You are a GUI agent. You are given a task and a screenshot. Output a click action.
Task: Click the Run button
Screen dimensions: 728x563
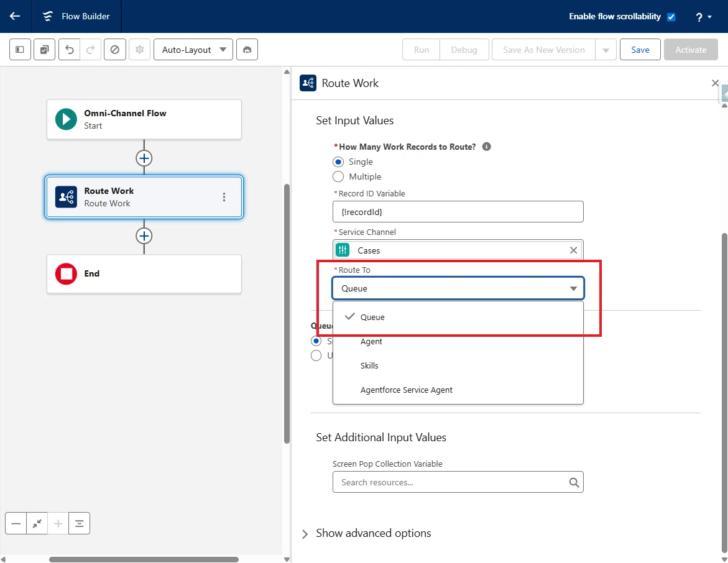(x=421, y=50)
